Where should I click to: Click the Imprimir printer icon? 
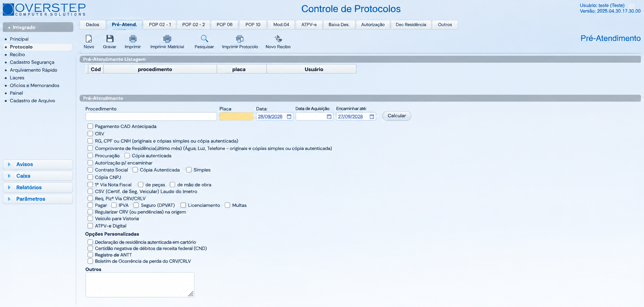click(x=133, y=39)
